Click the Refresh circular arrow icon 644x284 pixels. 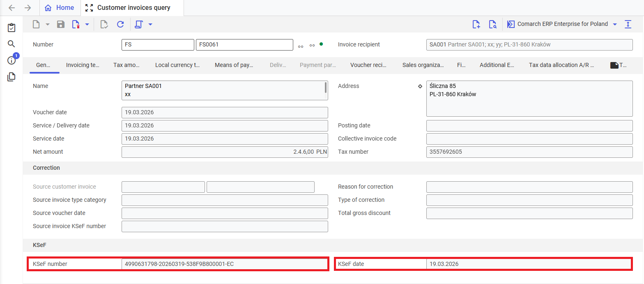[120, 24]
